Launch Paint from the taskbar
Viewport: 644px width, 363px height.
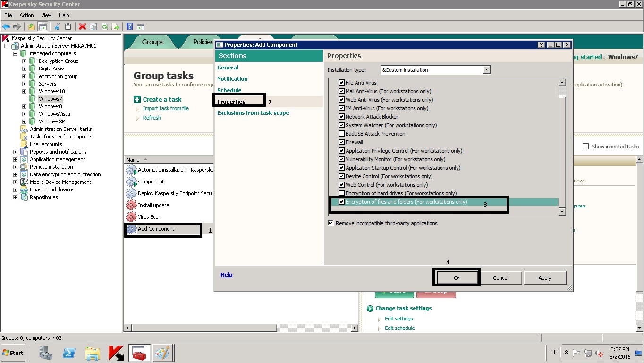162,353
